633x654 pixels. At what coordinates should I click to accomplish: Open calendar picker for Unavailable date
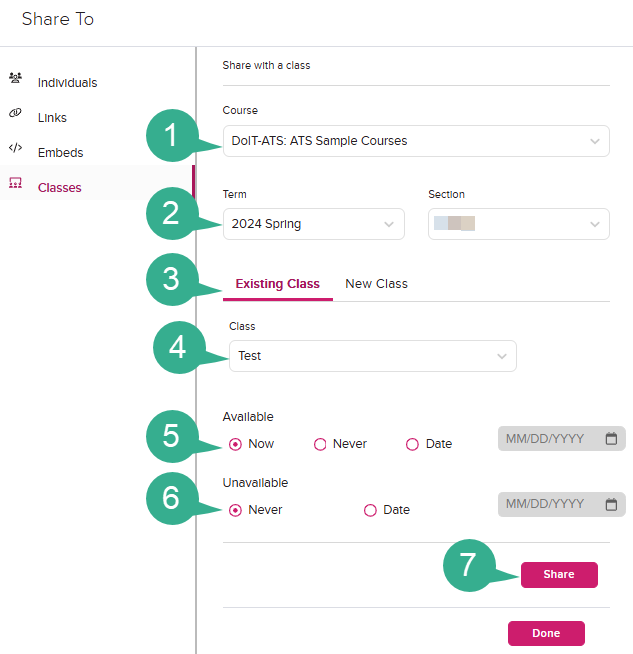[x=611, y=505]
